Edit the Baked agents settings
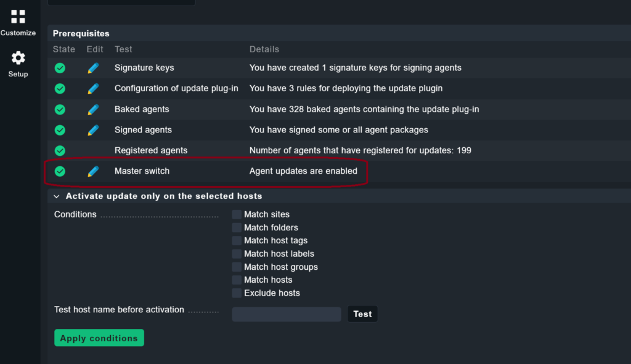 pos(93,109)
